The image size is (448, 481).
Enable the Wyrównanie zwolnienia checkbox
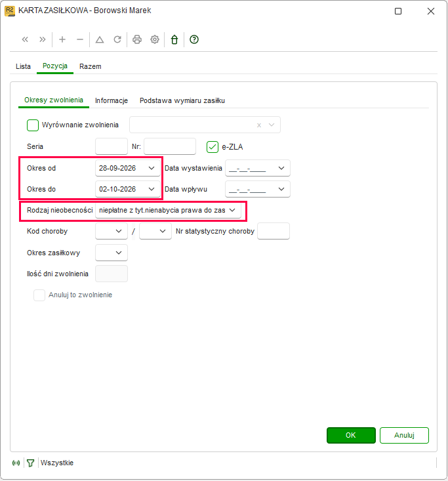point(33,125)
